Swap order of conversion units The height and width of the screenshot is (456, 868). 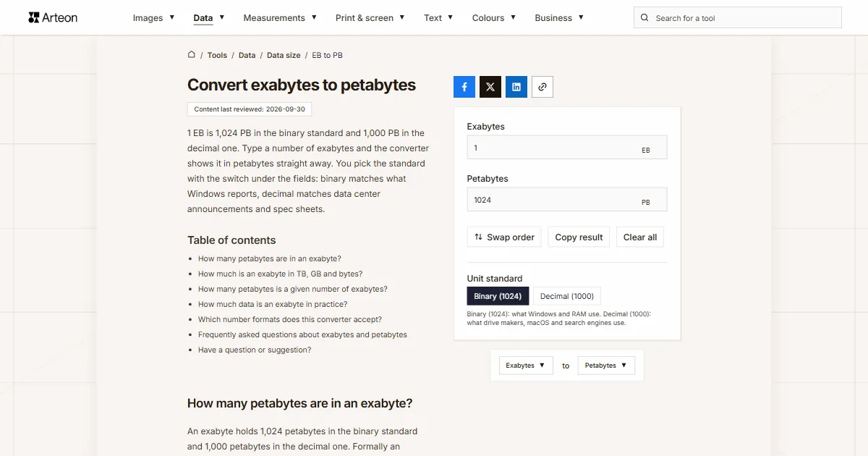point(504,237)
